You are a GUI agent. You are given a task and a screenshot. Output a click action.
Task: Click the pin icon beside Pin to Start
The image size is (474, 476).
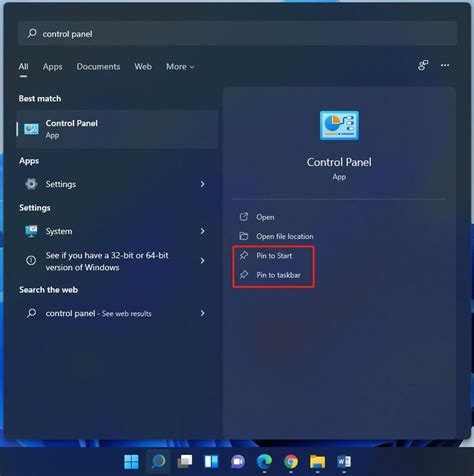(x=244, y=255)
